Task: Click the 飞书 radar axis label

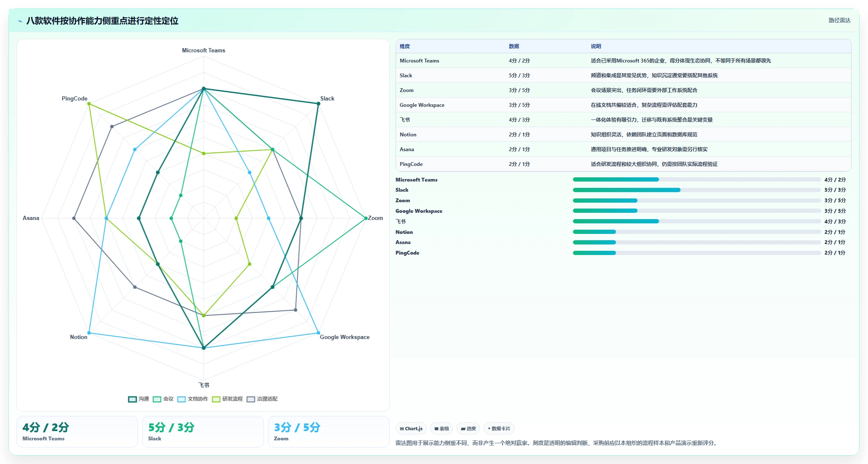Action: tap(203, 385)
